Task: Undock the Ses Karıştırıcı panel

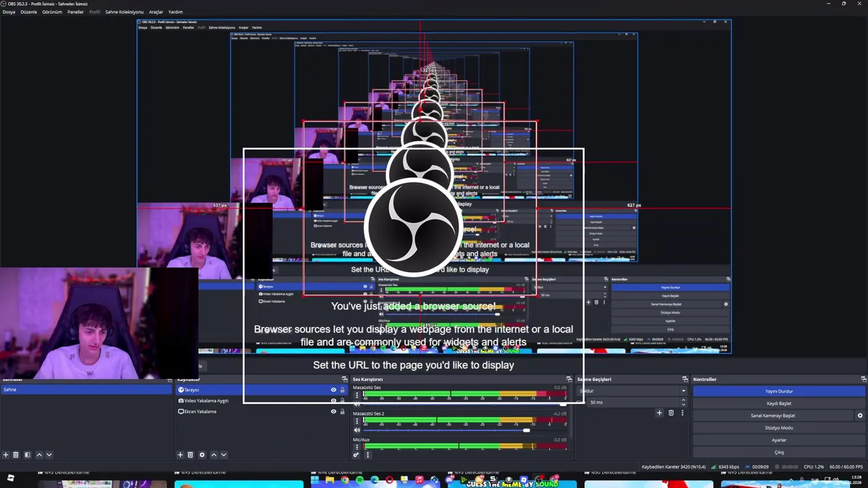Action: (569, 380)
